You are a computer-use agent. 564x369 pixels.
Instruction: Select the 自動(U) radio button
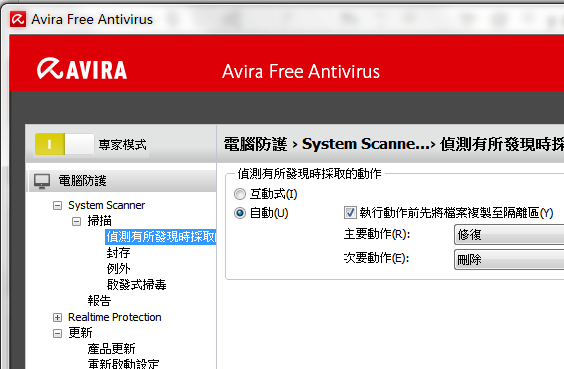pos(240,213)
